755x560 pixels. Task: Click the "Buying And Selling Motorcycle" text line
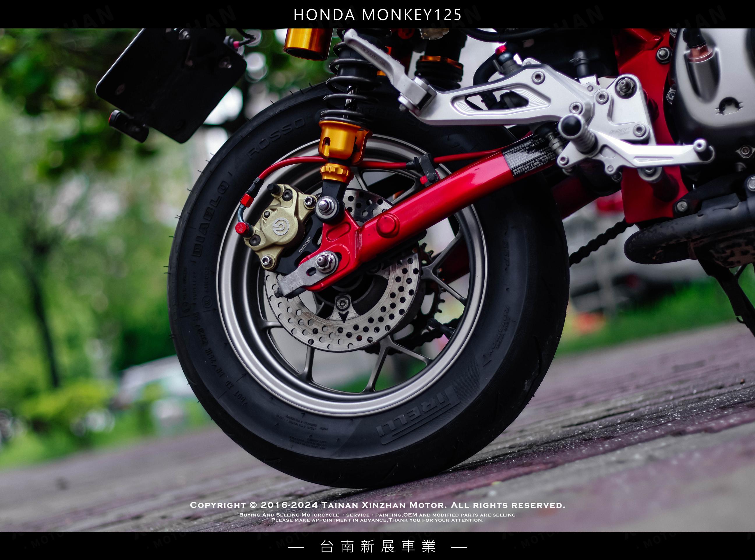(x=377, y=515)
